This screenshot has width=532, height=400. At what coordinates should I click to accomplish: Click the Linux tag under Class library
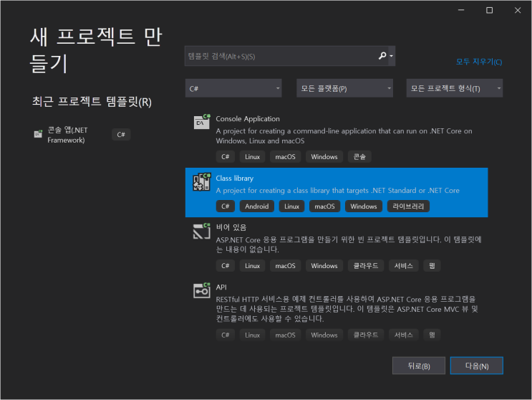point(291,206)
